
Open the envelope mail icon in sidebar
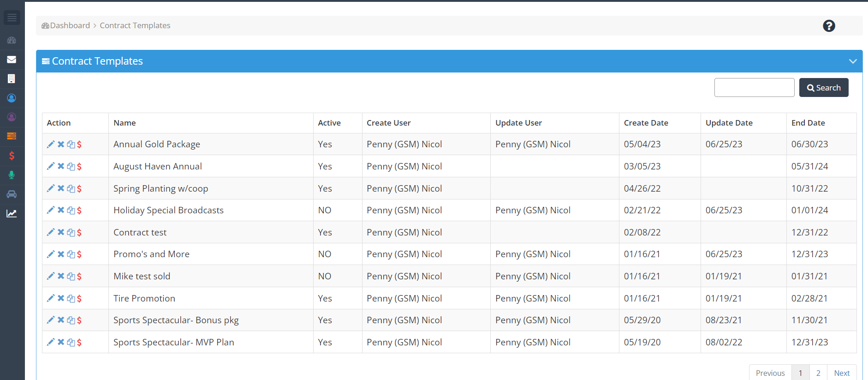12,60
